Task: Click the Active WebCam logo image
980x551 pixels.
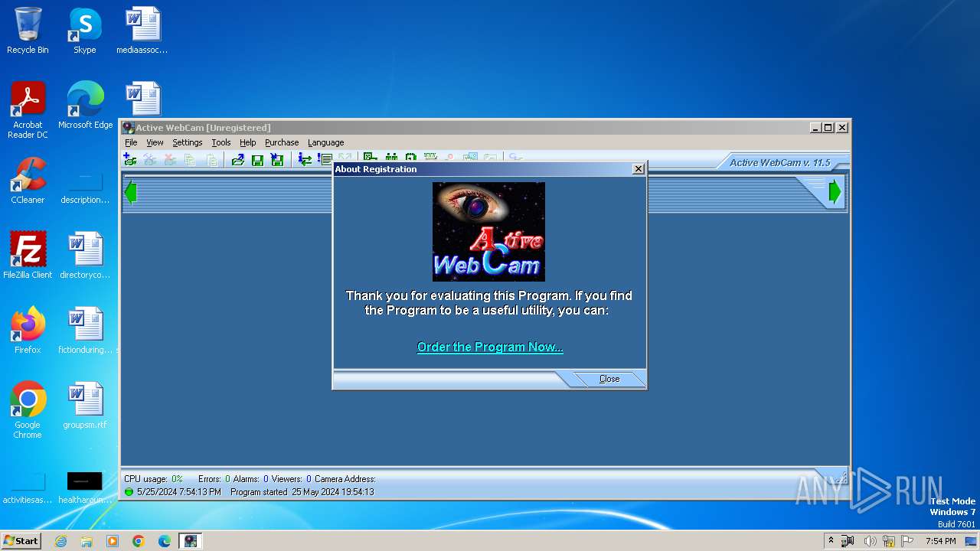Action: coord(488,231)
